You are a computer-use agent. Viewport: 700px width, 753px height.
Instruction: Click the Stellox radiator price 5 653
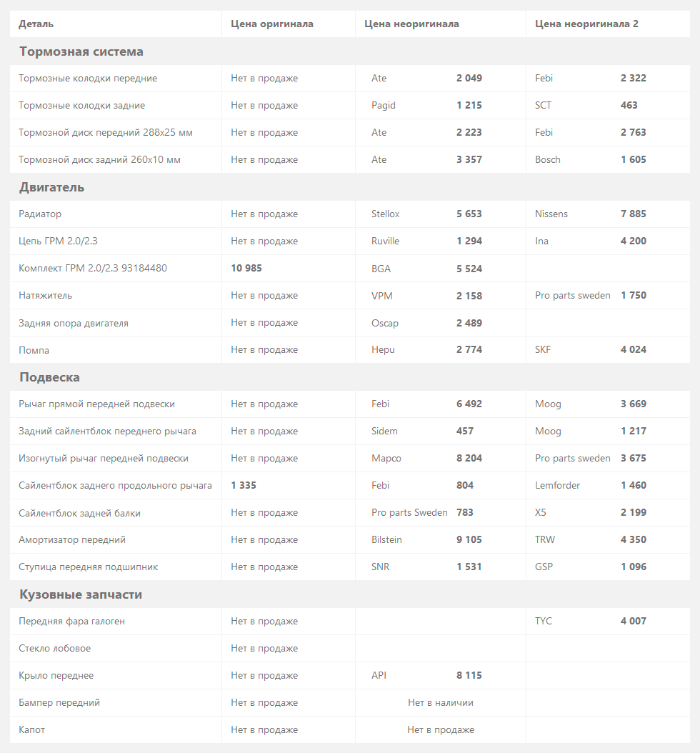coord(469,214)
